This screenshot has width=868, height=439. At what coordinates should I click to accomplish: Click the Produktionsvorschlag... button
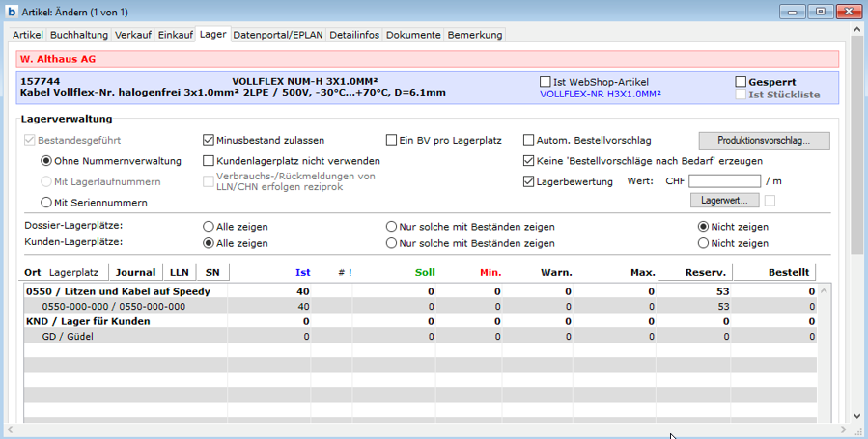tap(764, 140)
